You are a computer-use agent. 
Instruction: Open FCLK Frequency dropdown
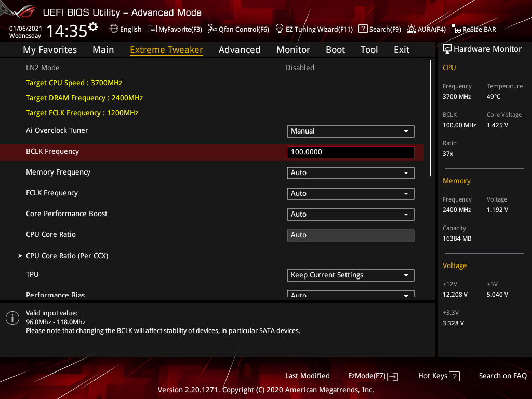pos(351,193)
